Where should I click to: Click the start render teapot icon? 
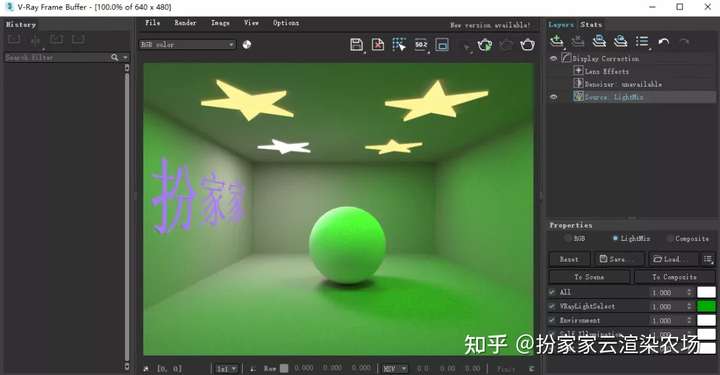coord(527,45)
